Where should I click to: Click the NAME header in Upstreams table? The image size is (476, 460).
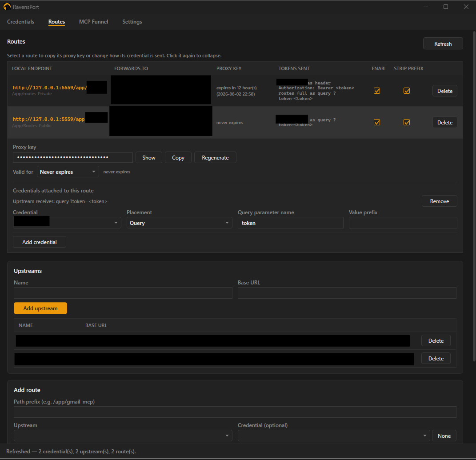click(x=26, y=325)
